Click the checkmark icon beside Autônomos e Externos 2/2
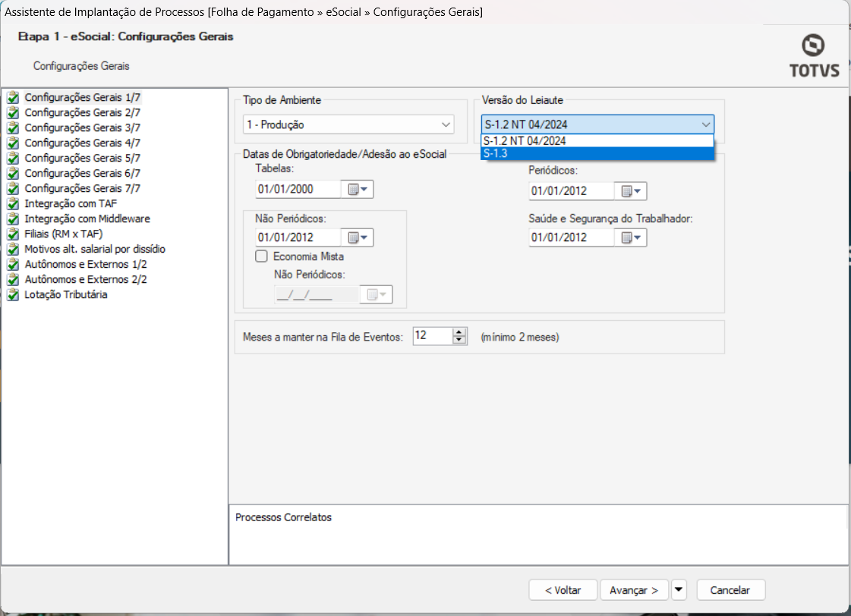851x616 pixels. tap(13, 280)
